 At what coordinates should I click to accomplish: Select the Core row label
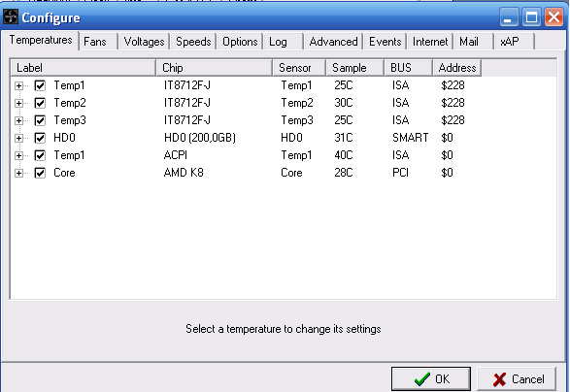[x=64, y=173]
